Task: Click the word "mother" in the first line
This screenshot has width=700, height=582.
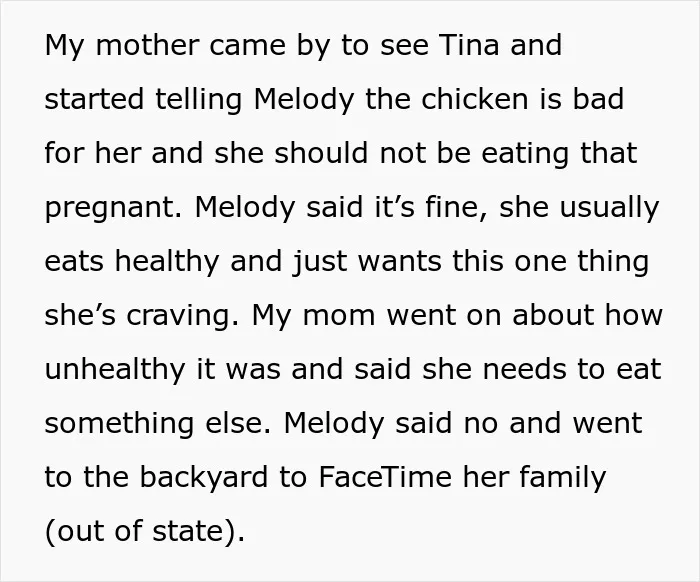Action: 147,45
